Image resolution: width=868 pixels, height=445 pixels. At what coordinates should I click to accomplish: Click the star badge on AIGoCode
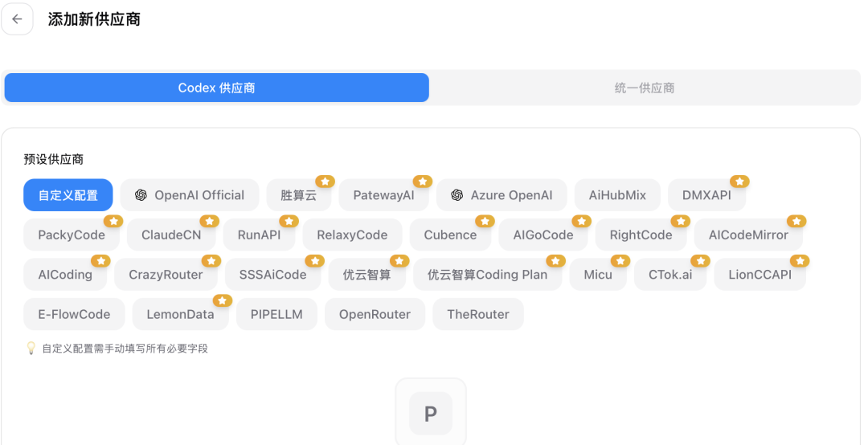coord(582,221)
